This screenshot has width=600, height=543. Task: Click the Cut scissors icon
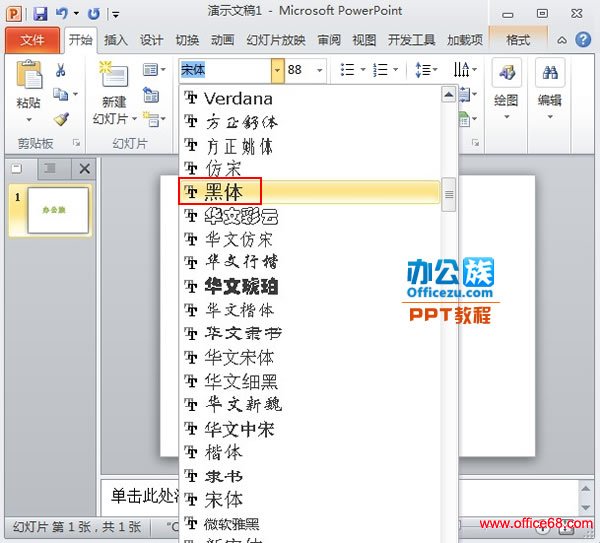[60, 70]
